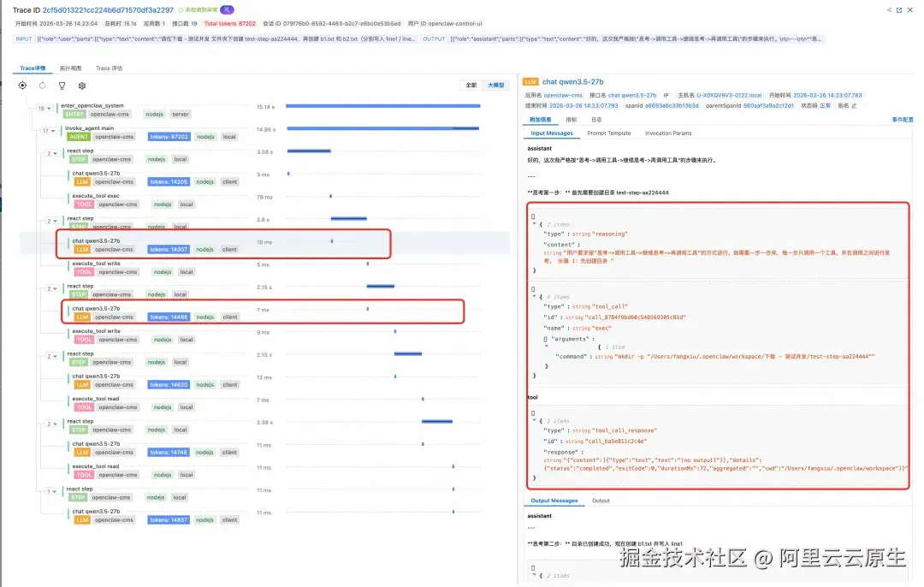Select the Output Messages tab

[554, 501]
